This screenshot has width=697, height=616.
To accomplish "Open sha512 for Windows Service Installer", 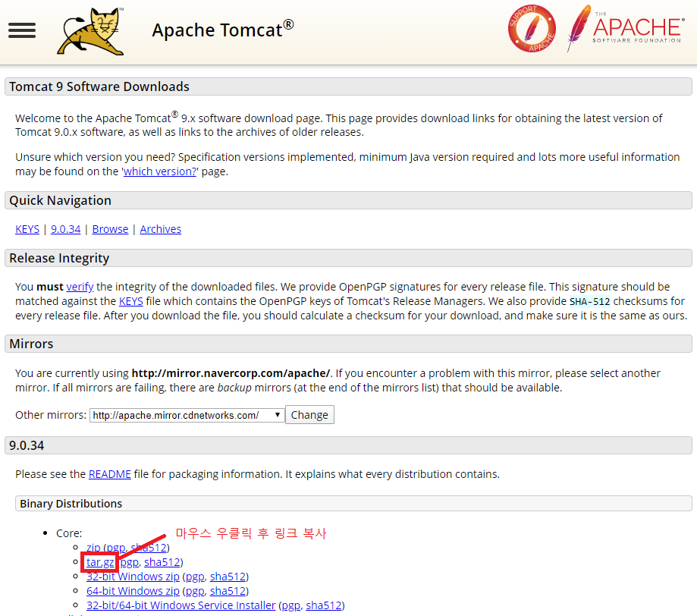I will tap(324, 605).
